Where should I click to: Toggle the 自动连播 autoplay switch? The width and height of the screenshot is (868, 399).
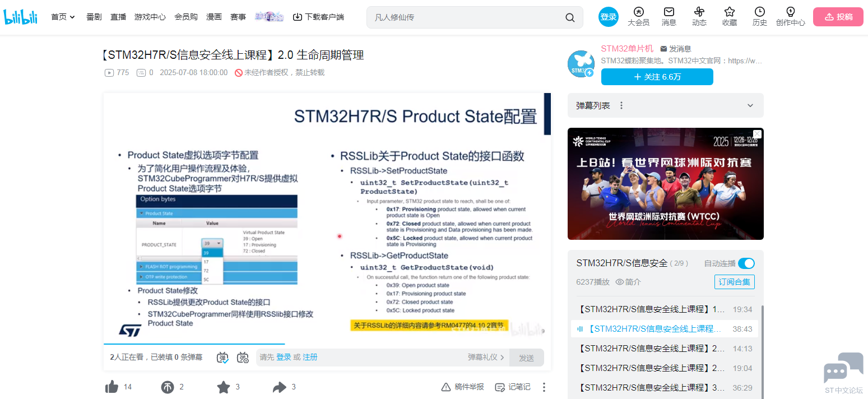click(746, 263)
